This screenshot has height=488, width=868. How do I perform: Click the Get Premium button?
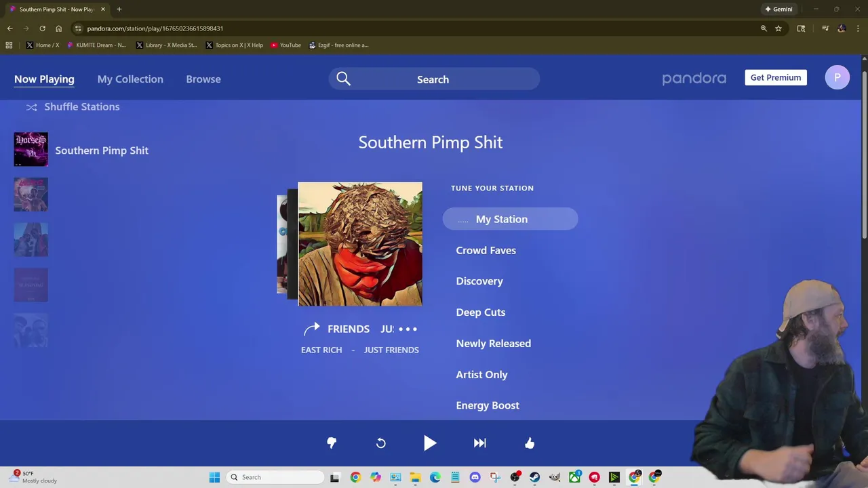pos(776,77)
